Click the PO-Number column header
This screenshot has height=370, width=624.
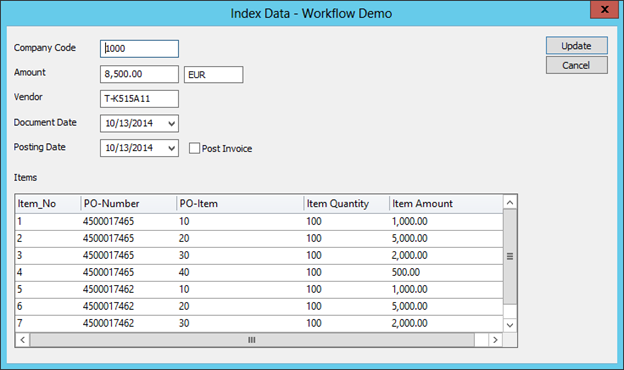(x=129, y=204)
